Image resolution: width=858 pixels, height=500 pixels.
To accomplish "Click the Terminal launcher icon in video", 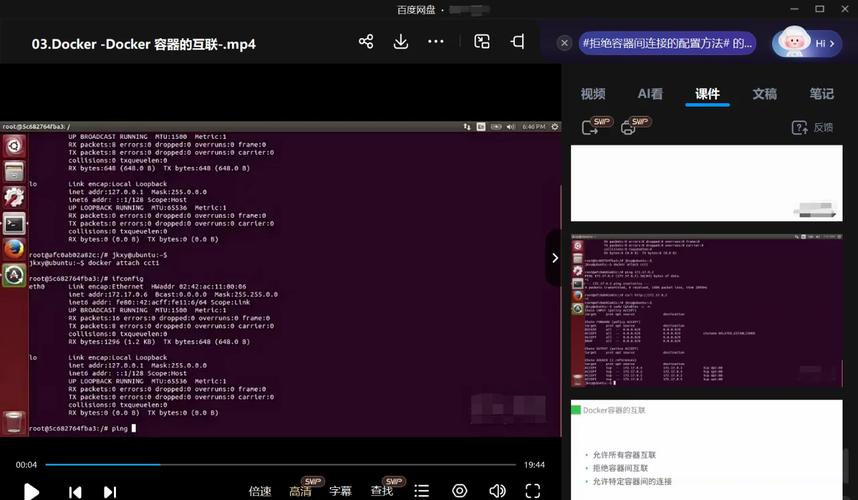I will pyautogui.click(x=14, y=223).
